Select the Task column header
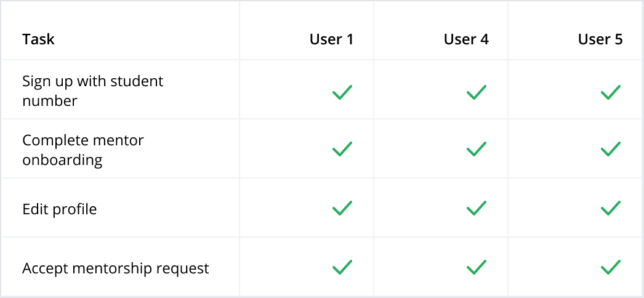The image size is (644, 298). tap(39, 39)
